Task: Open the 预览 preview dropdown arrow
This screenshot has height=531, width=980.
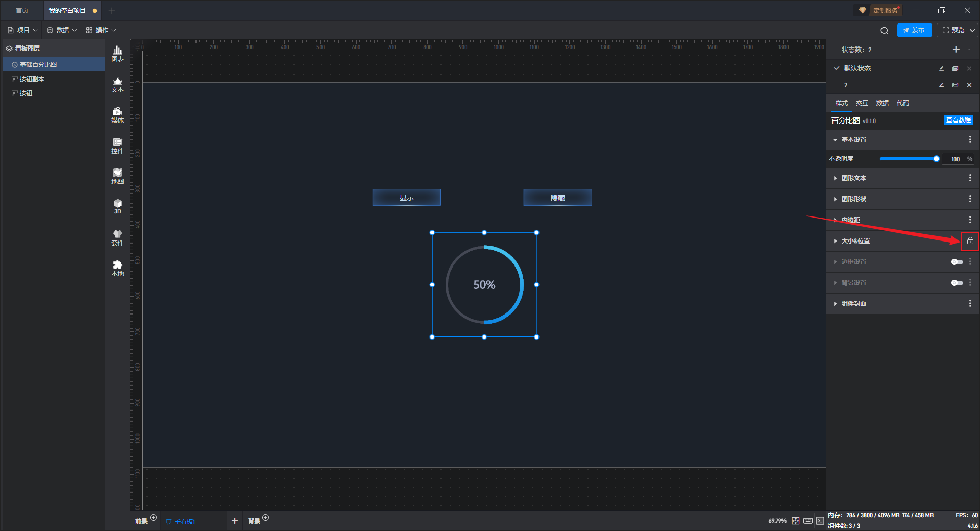Action: click(x=972, y=30)
